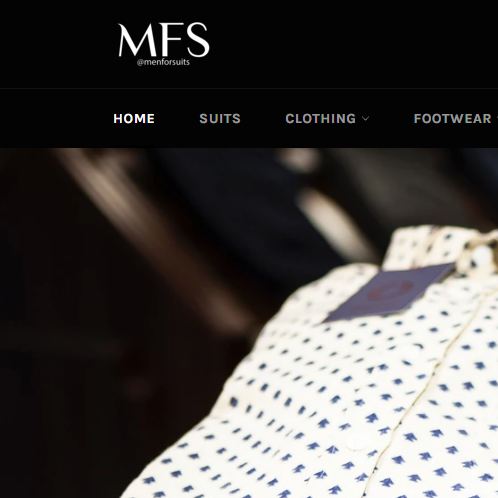Click the large letter M in logo

(x=137, y=40)
